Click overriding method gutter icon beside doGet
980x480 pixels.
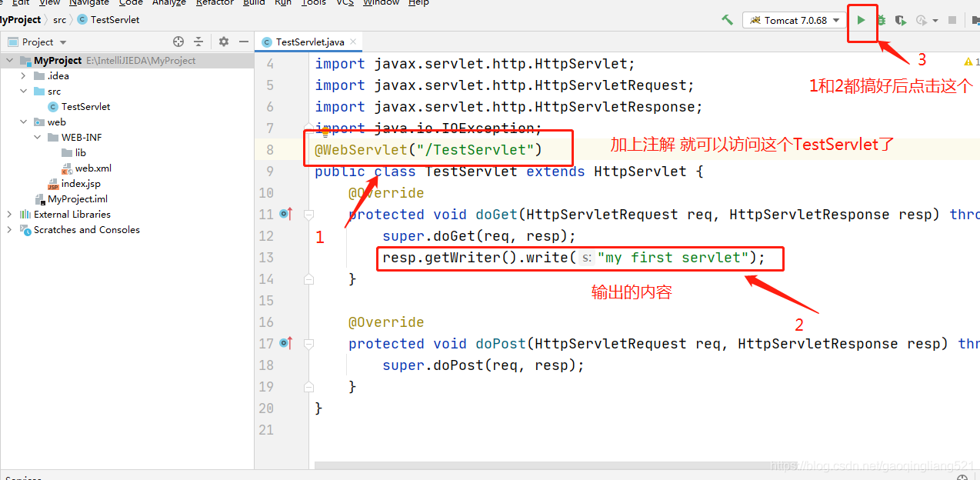click(285, 215)
